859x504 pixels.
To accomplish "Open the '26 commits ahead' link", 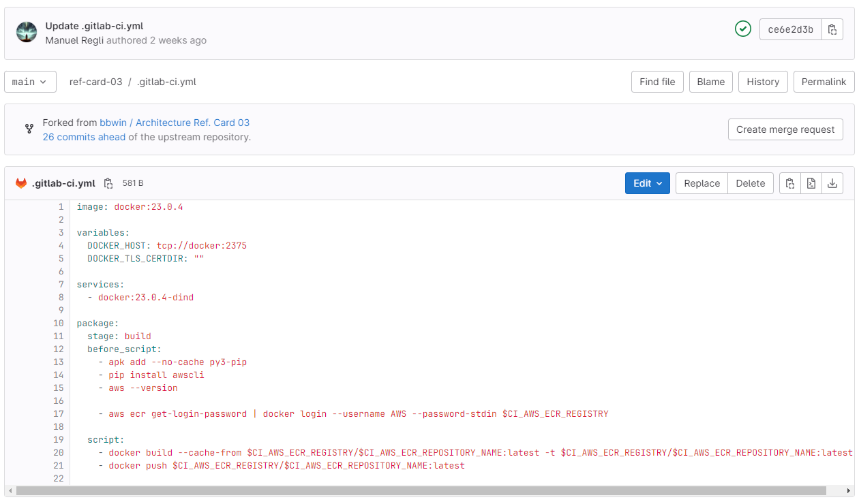I will pyautogui.click(x=84, y=137).
